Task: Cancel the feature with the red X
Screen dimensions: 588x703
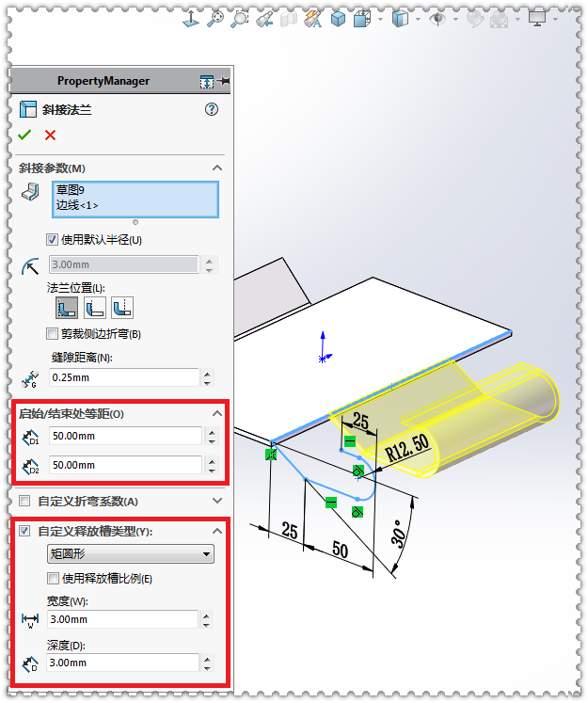Action: pos(50,135)
